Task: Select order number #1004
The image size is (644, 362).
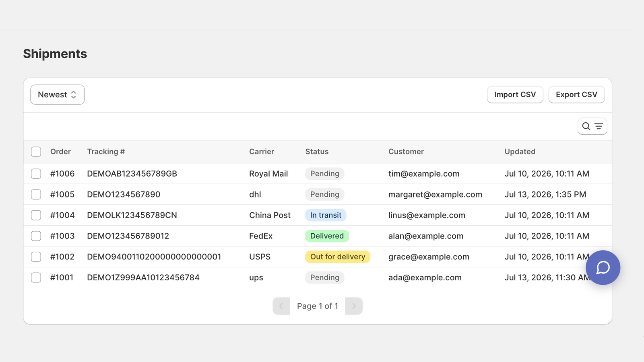Action: coord(62,215)
